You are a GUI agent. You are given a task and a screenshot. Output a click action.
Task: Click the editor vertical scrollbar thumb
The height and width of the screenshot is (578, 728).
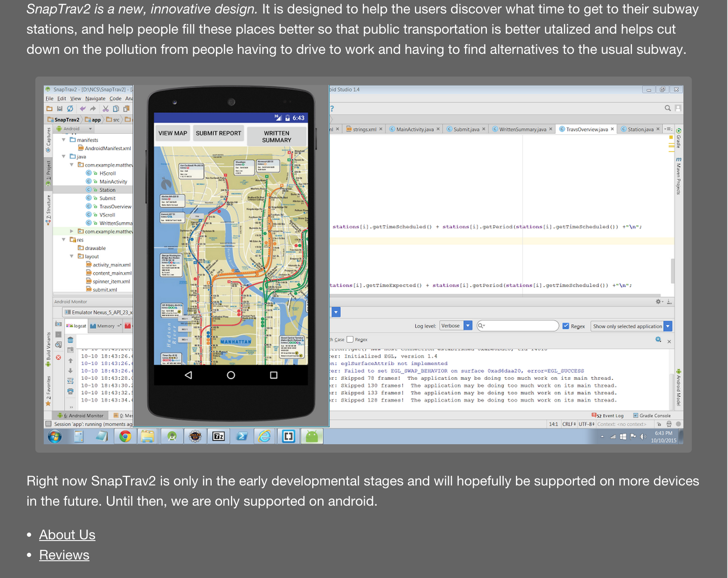click(x=673, y=270)
